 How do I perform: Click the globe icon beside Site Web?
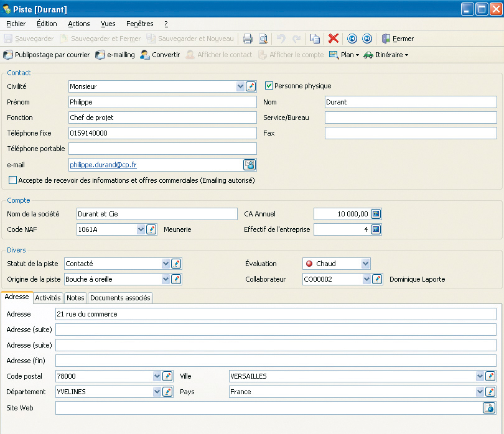coord(490,408)
